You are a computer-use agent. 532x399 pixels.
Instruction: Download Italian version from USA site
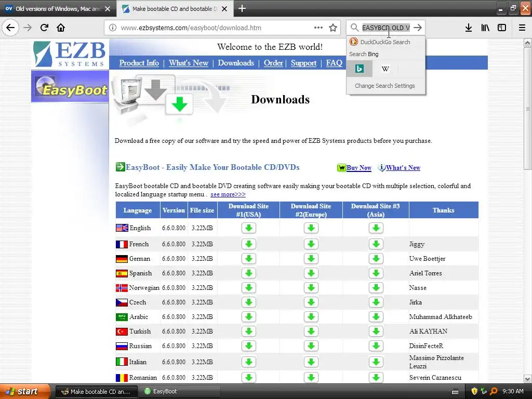(x=249, y=362)
